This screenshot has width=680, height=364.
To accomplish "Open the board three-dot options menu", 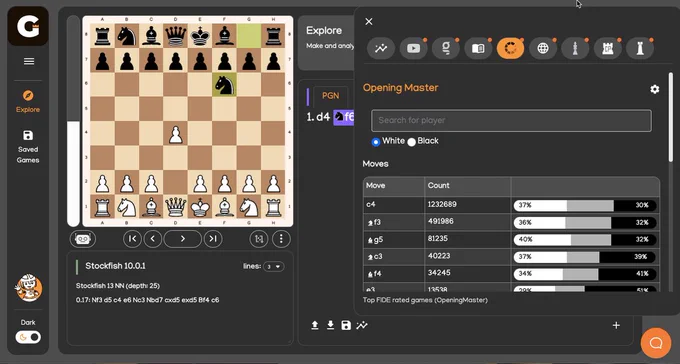I will (281, 239).
